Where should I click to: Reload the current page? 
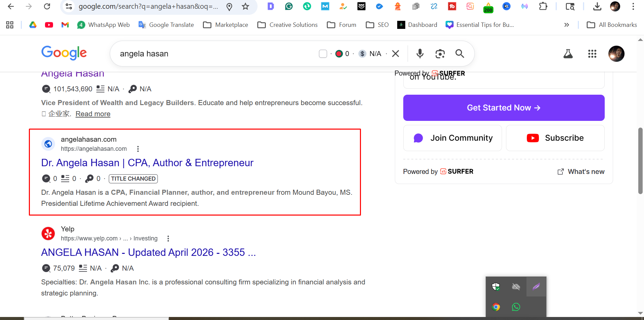[x=47, y=6]
